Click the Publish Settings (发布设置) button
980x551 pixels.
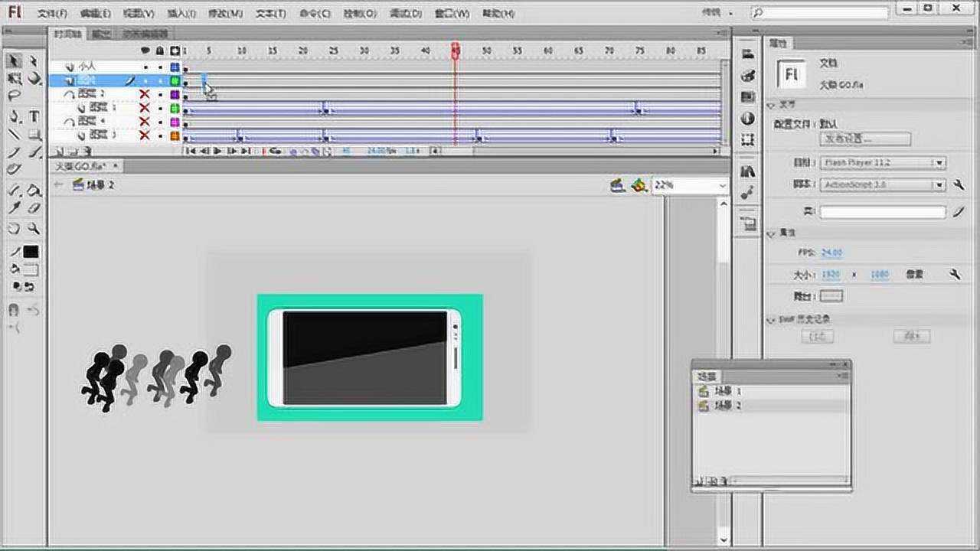(x=865, y=139)
